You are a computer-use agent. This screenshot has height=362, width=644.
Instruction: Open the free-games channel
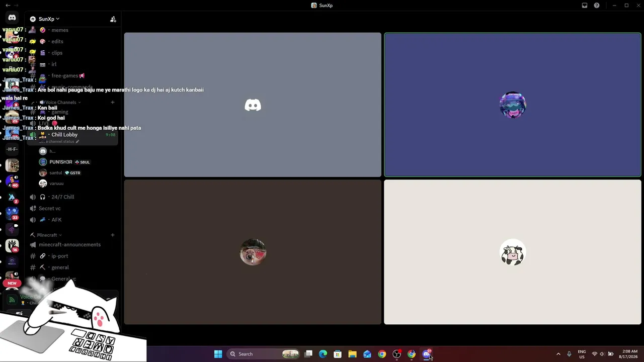click(x=65, y=75)
